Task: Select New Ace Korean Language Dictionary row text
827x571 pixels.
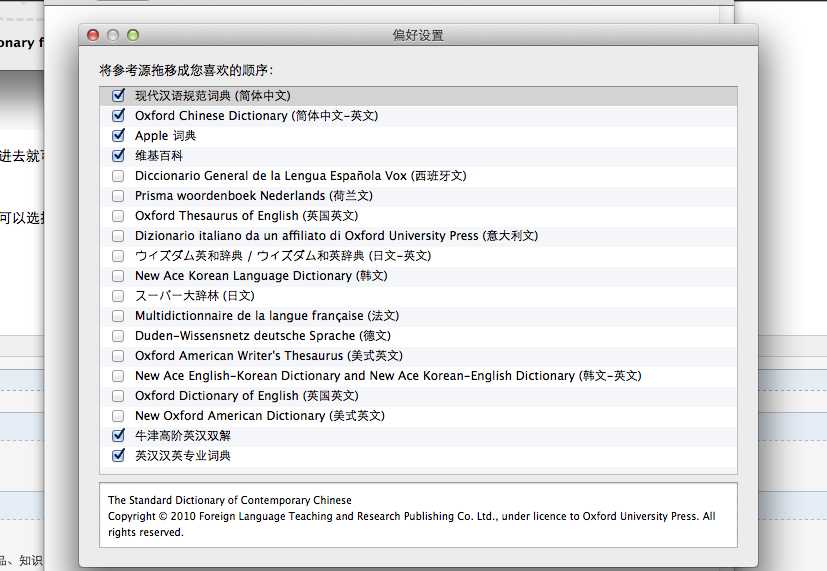Action: (261, 276)
